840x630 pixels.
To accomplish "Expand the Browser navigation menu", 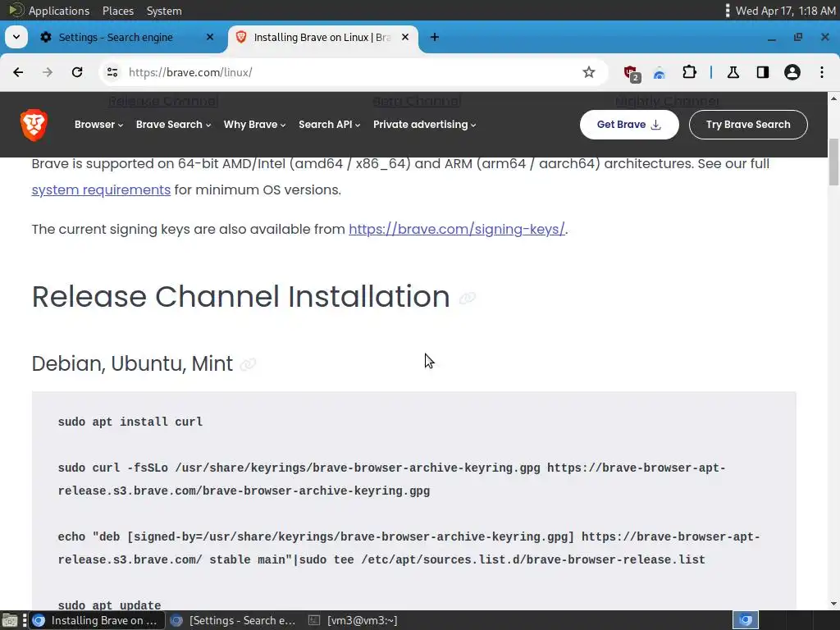I will click(98, 125).
